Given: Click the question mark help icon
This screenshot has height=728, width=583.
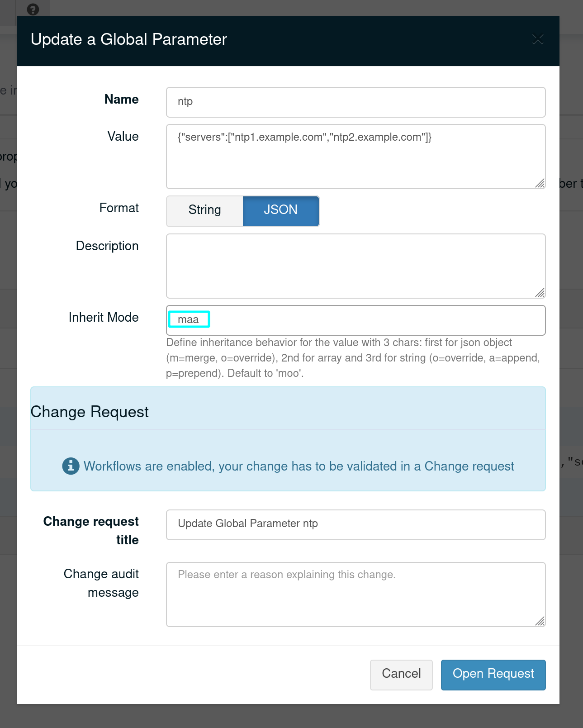Looking at the screenshot, I should [x=33, y=10].
